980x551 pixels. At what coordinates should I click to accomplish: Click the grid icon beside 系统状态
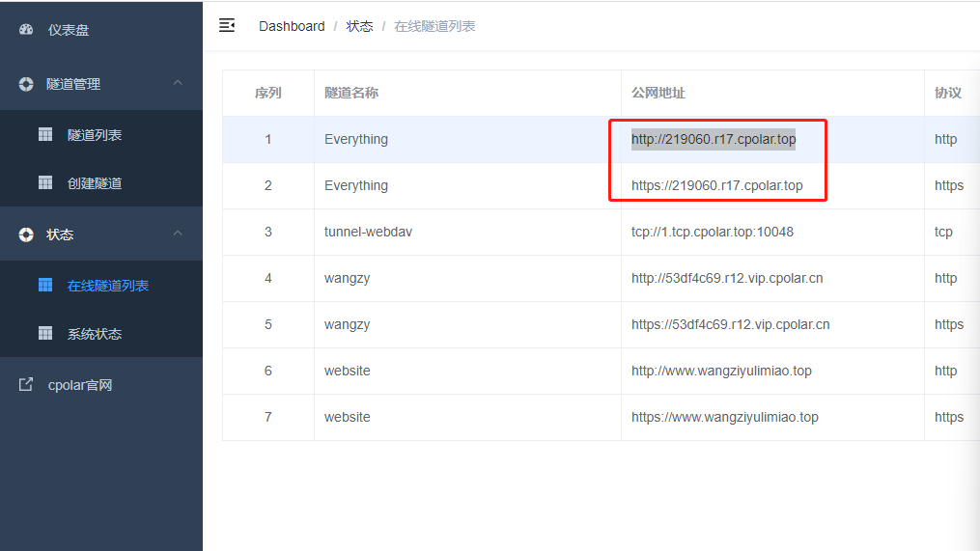point(45,333)
